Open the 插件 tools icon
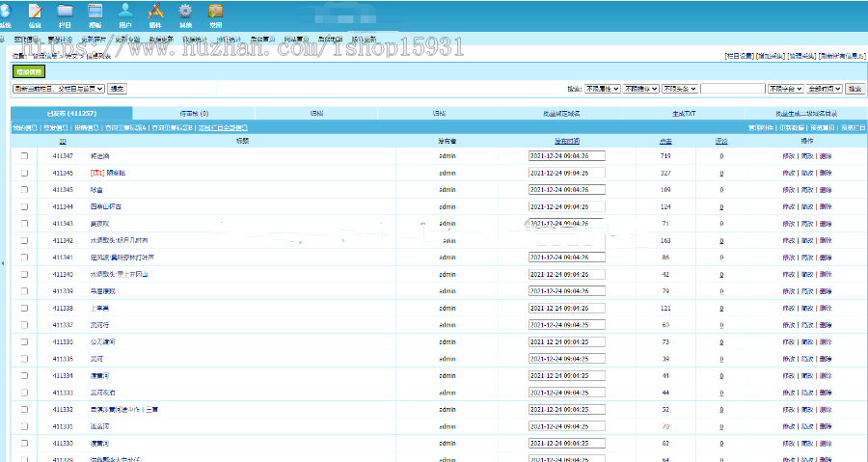Viewport: 868px width, 462px height. point(155,15)
